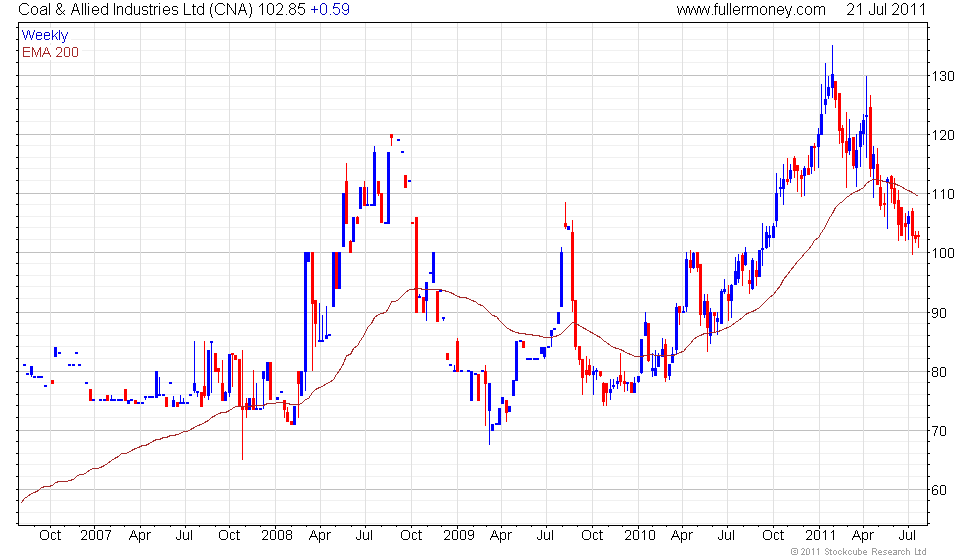This screenshot has width=980, height=560.
Task: Select the 'EMA 200' legend label
Action: coord(51,52)
